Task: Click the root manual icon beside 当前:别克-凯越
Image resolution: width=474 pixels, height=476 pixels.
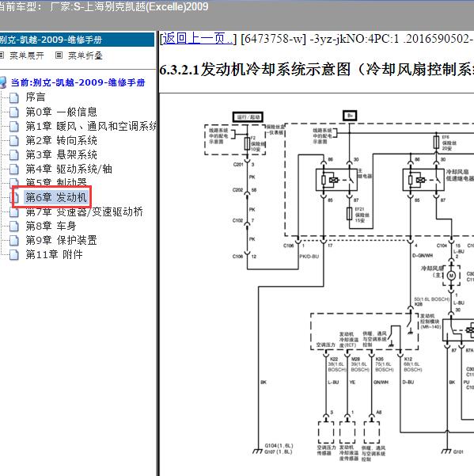Action: (2, 82)
